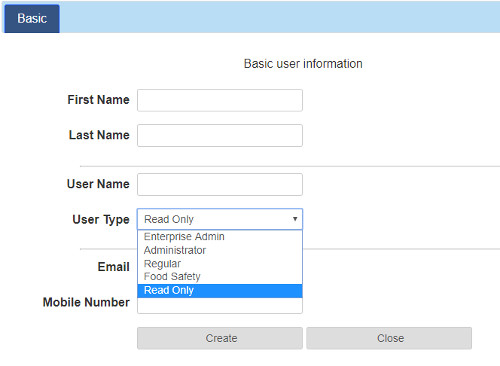The width and height of the screenshot is (500, 366).
Task: Select Administrator user type option
Action: 220,250
